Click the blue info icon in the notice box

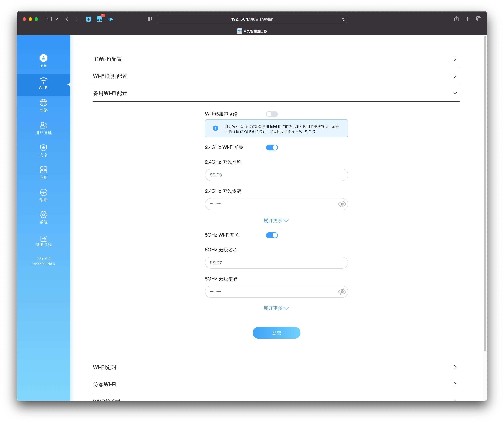(215, 128)
